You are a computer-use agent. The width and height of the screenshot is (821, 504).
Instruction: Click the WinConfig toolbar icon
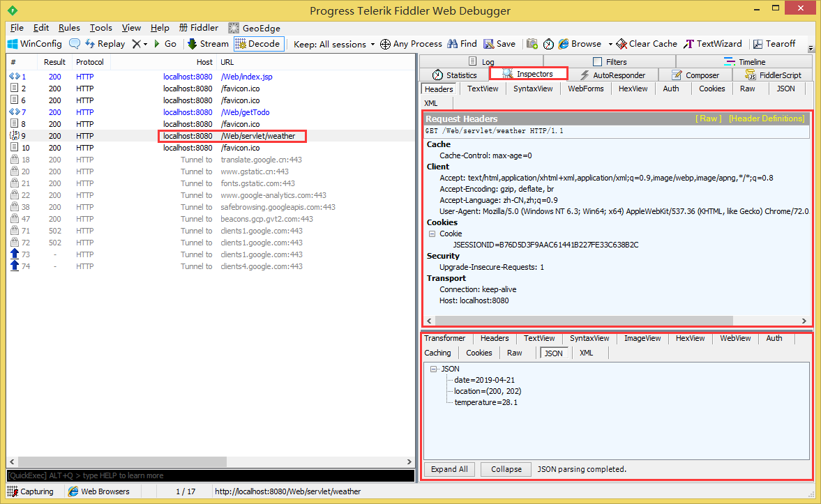[13, 44]
